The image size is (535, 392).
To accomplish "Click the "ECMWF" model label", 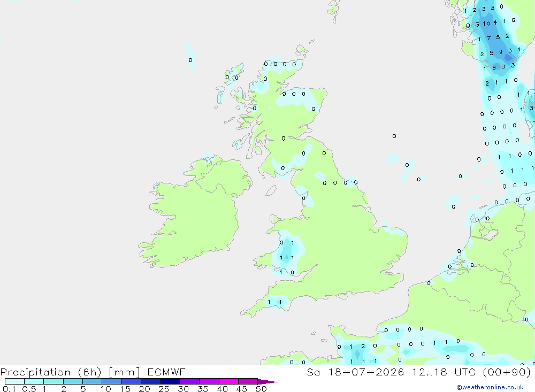I will (x=166, y=372).
